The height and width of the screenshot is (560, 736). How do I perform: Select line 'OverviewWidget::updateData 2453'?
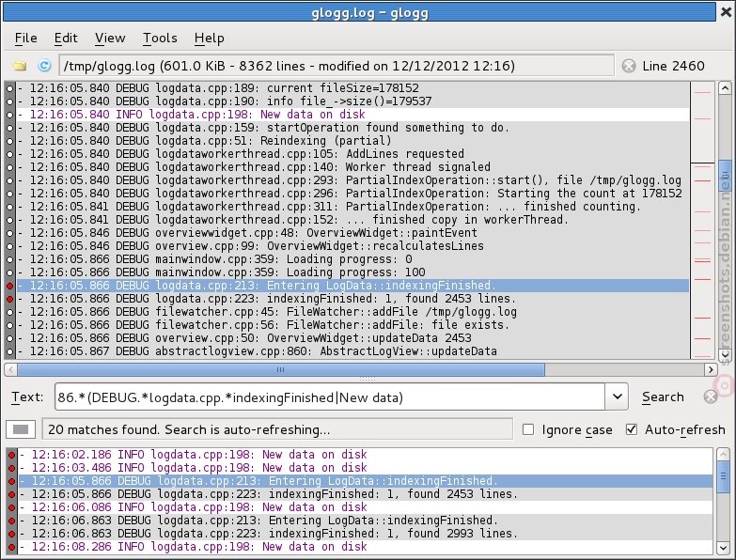(353, 338)
